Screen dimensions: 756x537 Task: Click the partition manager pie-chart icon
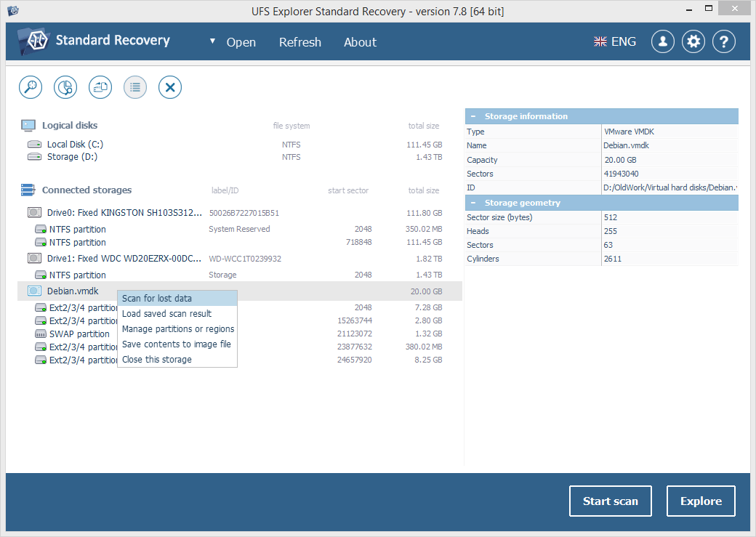pyautogui.click(x=65, y=87)
